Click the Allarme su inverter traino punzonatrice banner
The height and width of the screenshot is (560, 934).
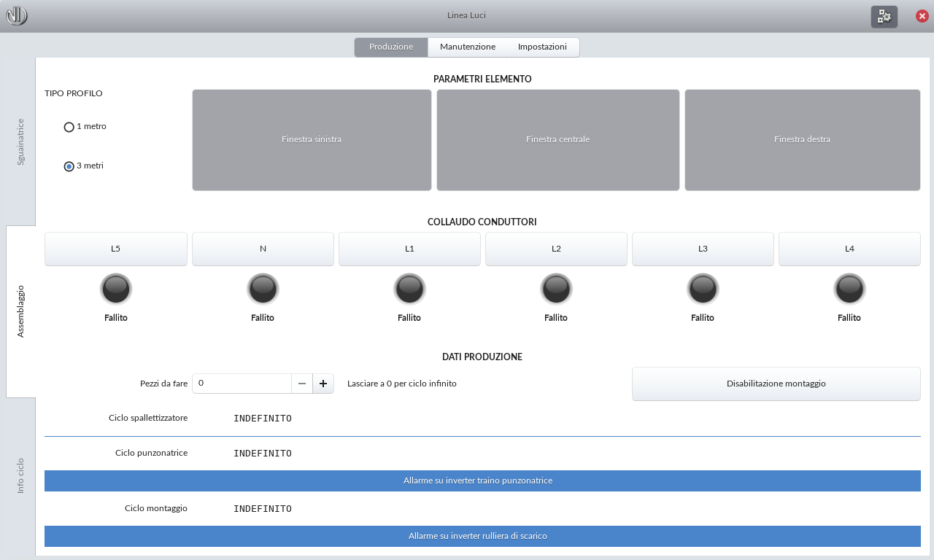point(482,481)
